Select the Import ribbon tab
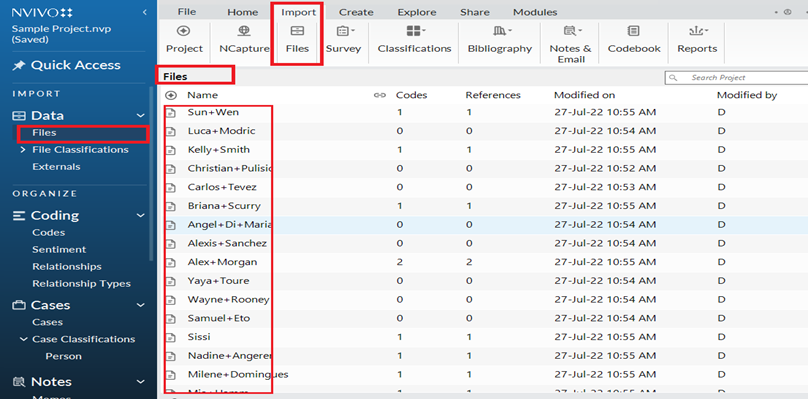The image size is (808, 399). pos(298,12)
